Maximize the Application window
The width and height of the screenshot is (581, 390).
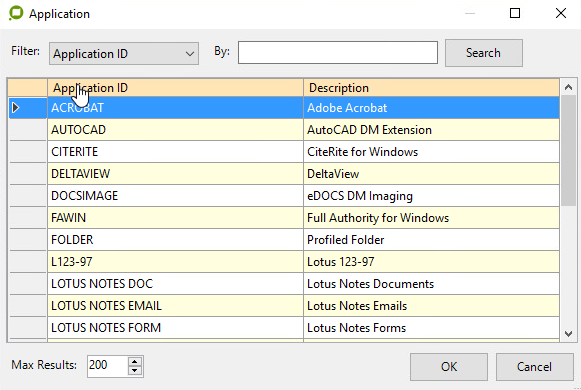click(515, 13)
